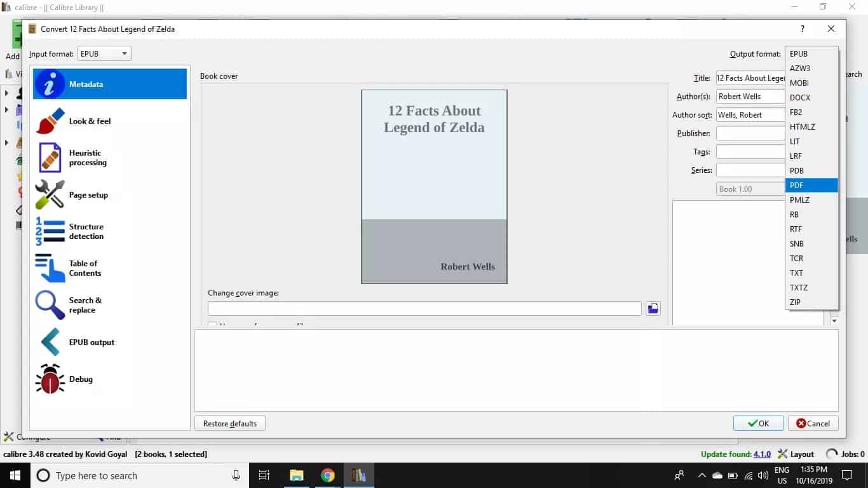Open the Structure detection section
868x488 pixels.
pos(110,231)
